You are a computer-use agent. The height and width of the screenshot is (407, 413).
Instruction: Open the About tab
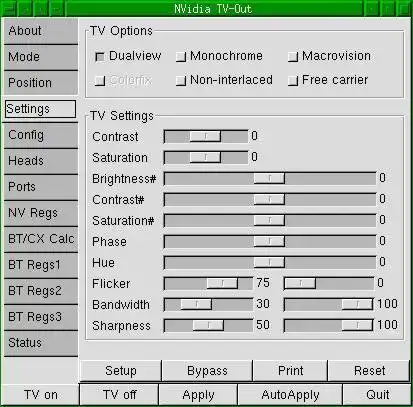(41, 31)
